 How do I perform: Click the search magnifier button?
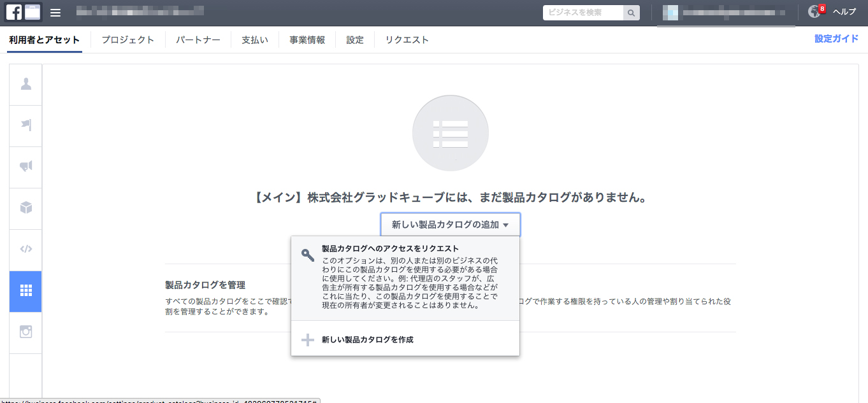pyautogui.click(x=631, y=13)
